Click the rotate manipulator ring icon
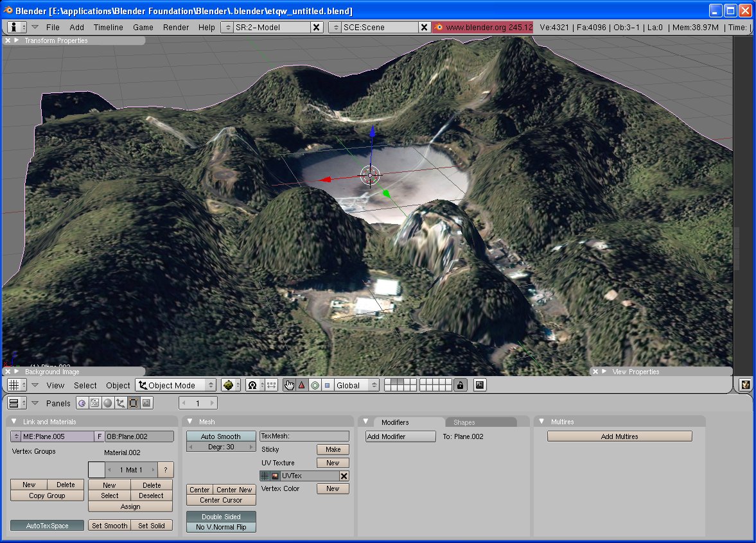756x543 pixels. 315,385
